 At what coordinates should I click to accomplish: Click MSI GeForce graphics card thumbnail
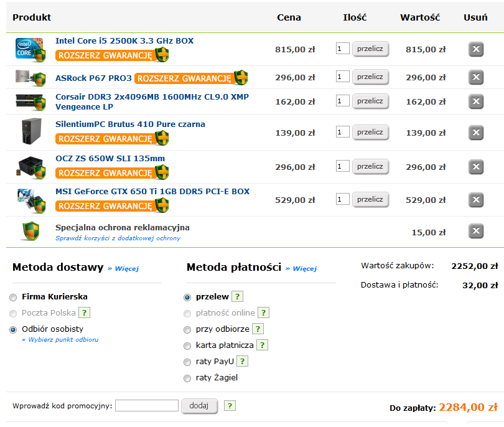[x=30, y=200]
